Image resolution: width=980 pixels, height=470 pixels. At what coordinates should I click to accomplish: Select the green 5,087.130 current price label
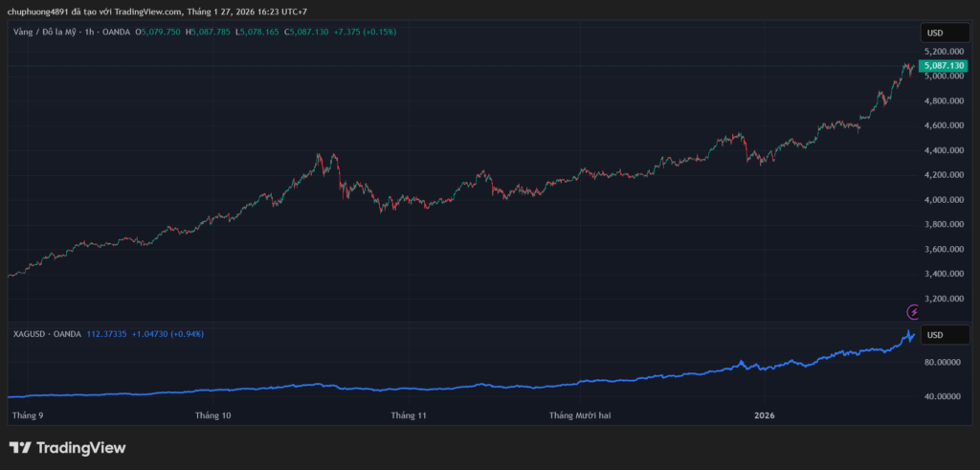pos(942,65)
